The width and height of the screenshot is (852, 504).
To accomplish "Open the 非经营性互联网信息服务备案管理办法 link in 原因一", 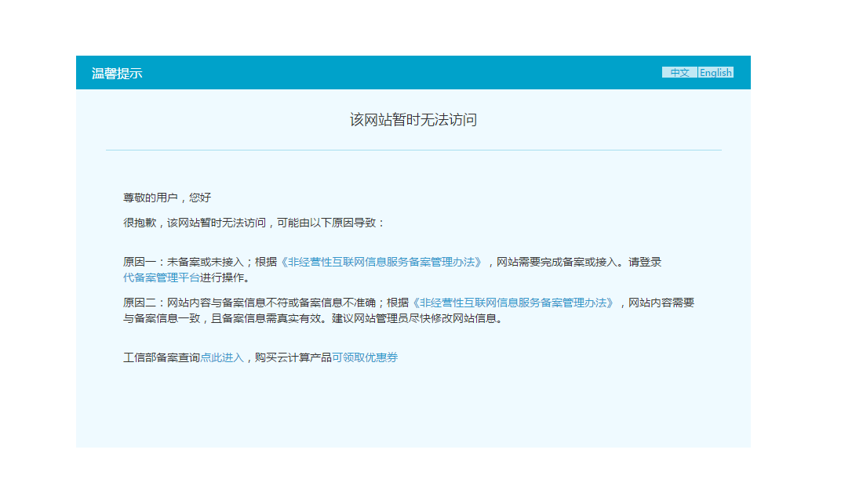I will (x=381, y=262).
